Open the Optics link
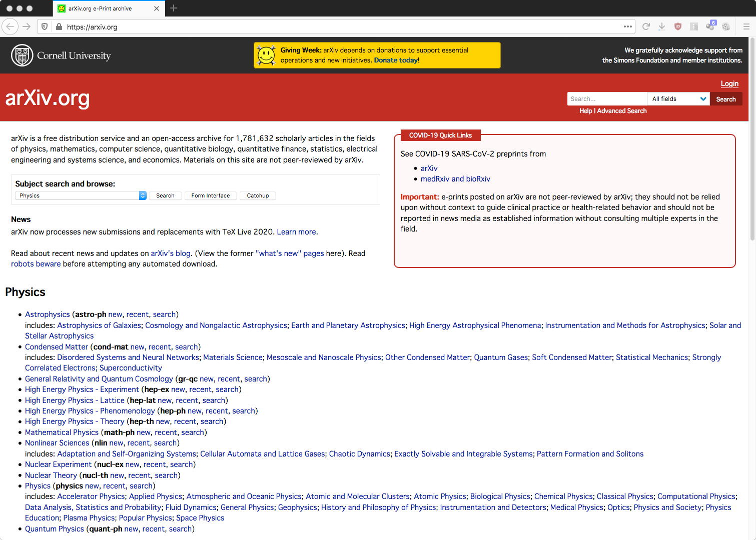 [618, 507]
